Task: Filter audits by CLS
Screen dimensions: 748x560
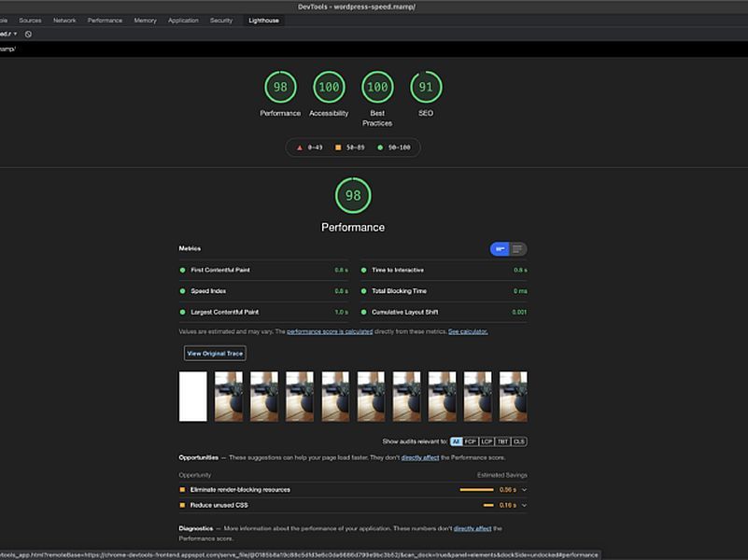Action: pyautogui.click(x=519, y=441)
